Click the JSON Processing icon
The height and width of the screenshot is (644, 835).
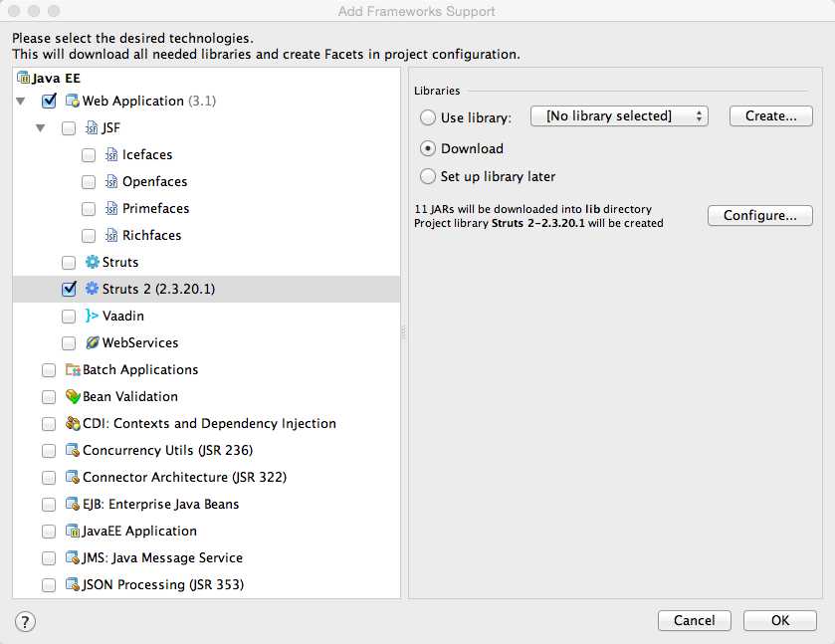(73, 584)
